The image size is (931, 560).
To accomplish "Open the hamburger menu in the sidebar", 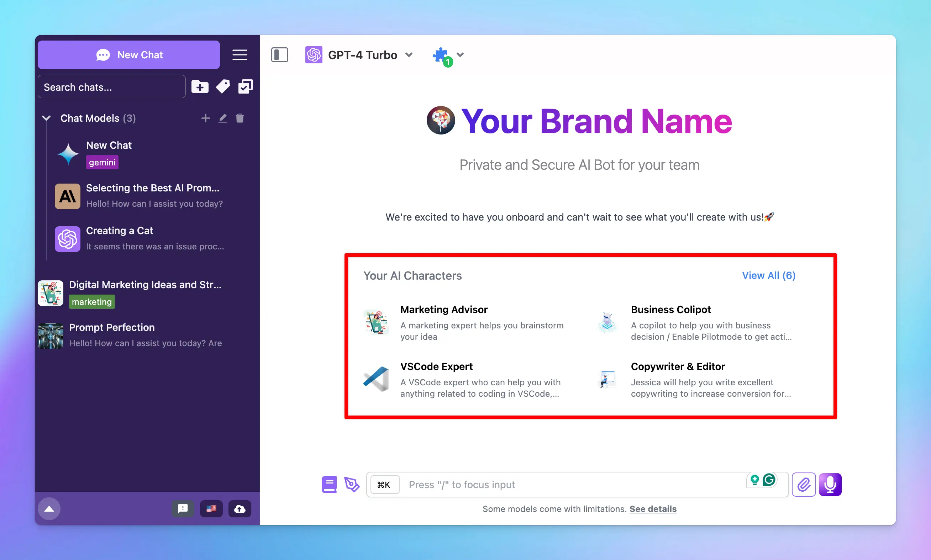I will point(240,55).
